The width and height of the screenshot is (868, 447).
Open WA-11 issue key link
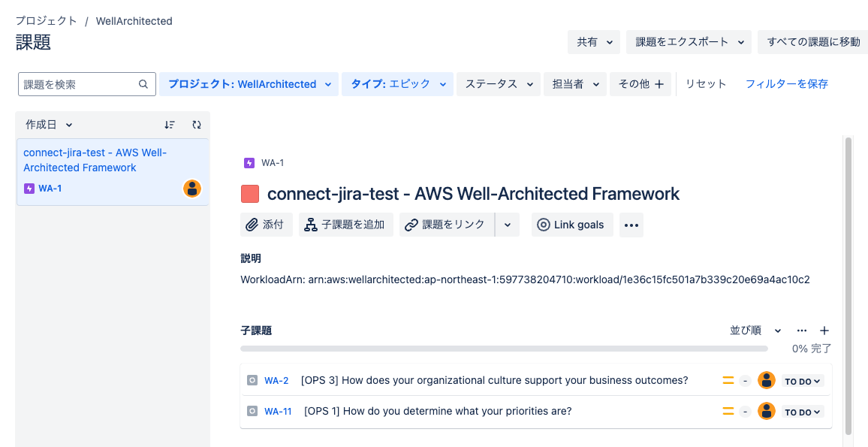click(x=278, y=411)
